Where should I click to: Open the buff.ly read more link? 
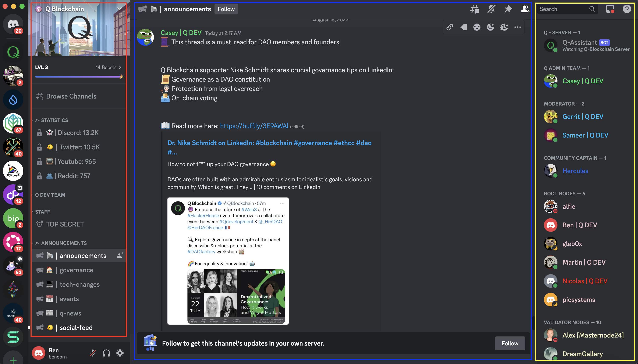(254, 126)
